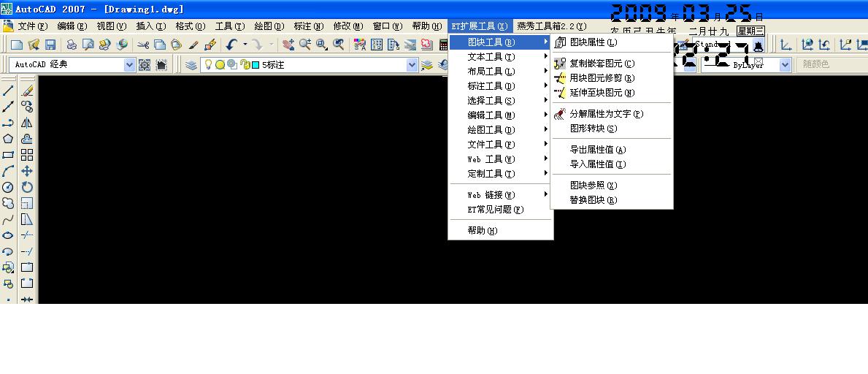Select the Rectangle draw tool
This screenshot has height=374, width=868.
[x=8, y=155]
